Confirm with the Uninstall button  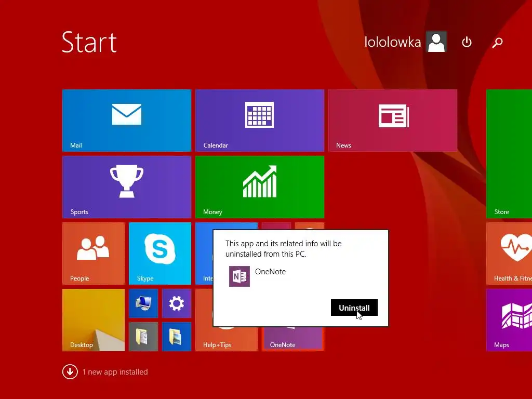[x=354, y=308]
